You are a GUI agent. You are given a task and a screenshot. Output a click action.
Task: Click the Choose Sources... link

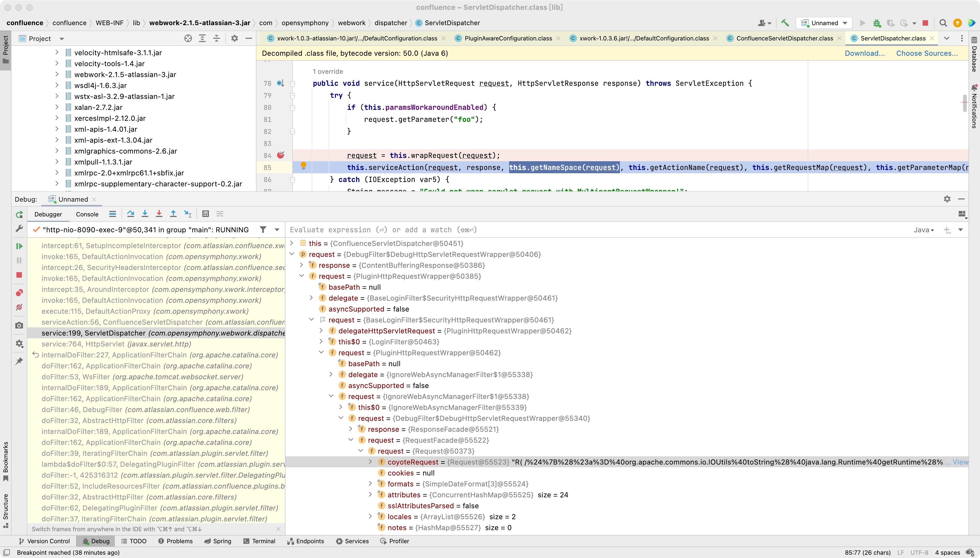(x=927, y=53)
